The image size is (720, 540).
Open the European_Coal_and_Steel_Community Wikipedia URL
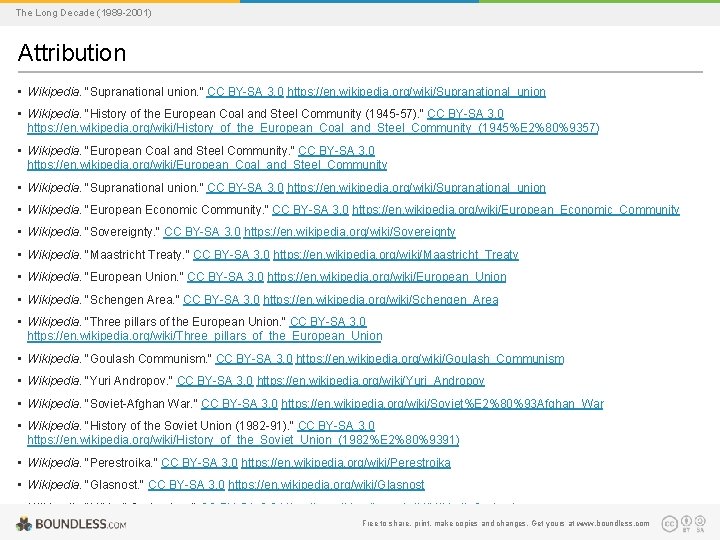click(207, 164)
